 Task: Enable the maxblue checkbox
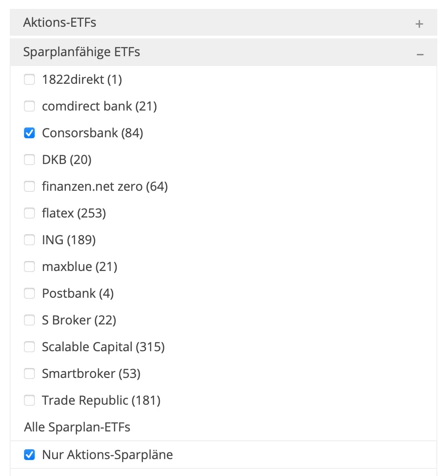[x=29, y=267]
